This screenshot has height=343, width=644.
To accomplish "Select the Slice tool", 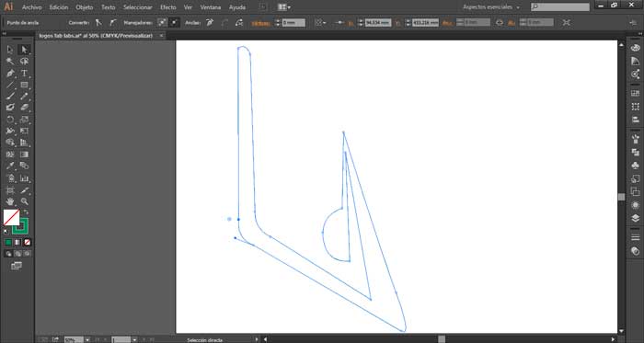I will [24, 190].
